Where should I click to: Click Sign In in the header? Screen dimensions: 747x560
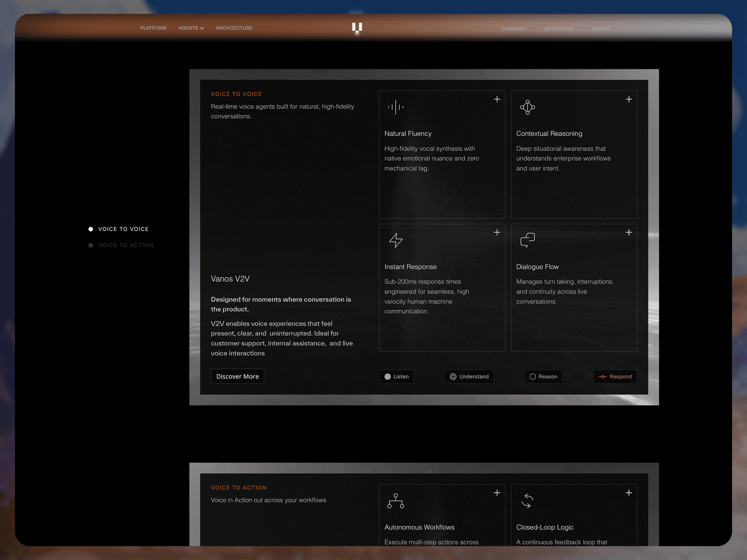pos(601,29)
